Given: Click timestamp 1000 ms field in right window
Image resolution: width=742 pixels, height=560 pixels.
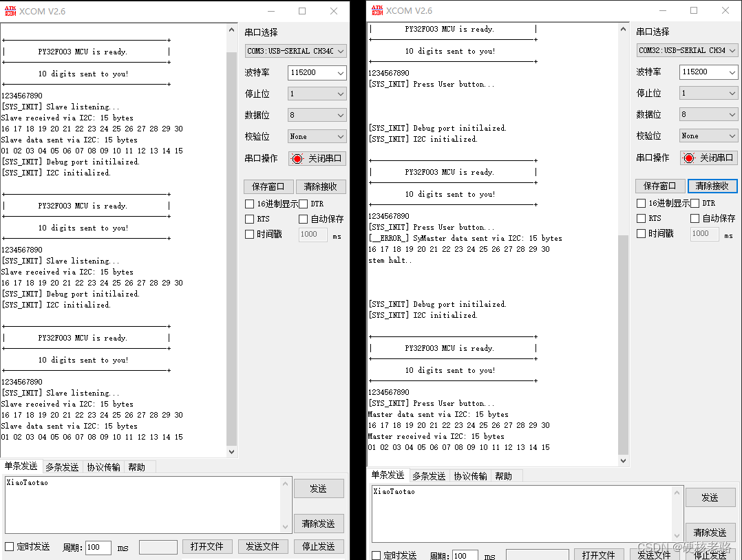Looking at the screenshot, I should coord(705,234).
